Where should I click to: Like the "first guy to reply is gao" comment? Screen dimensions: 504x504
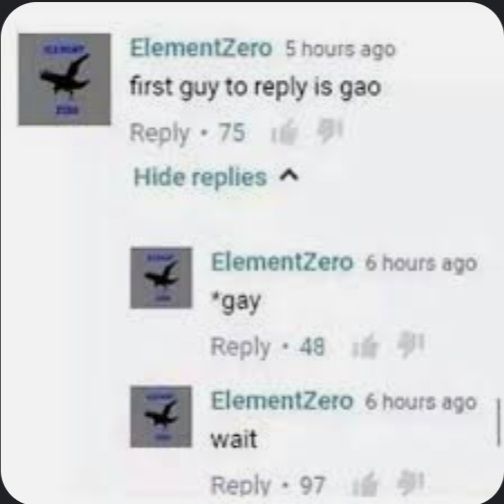tap(285, 133)
